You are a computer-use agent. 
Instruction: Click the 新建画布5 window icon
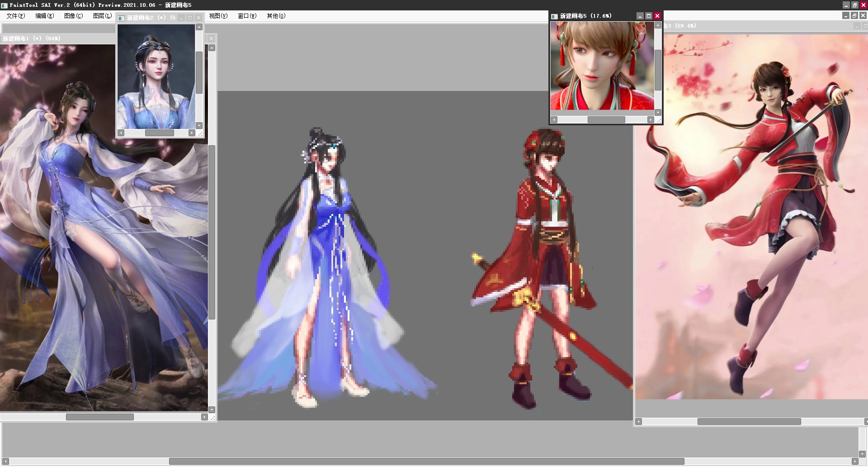click(x=554, y=16)
